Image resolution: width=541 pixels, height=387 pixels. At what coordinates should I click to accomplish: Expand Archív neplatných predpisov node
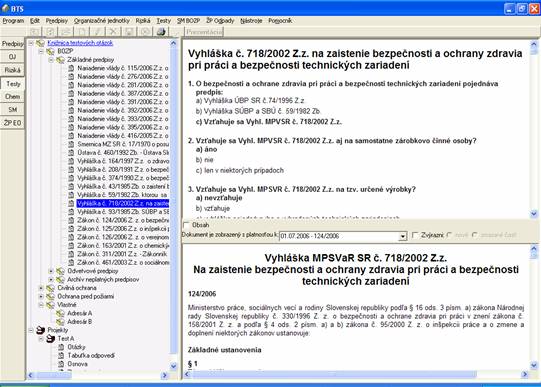point(51,279)
